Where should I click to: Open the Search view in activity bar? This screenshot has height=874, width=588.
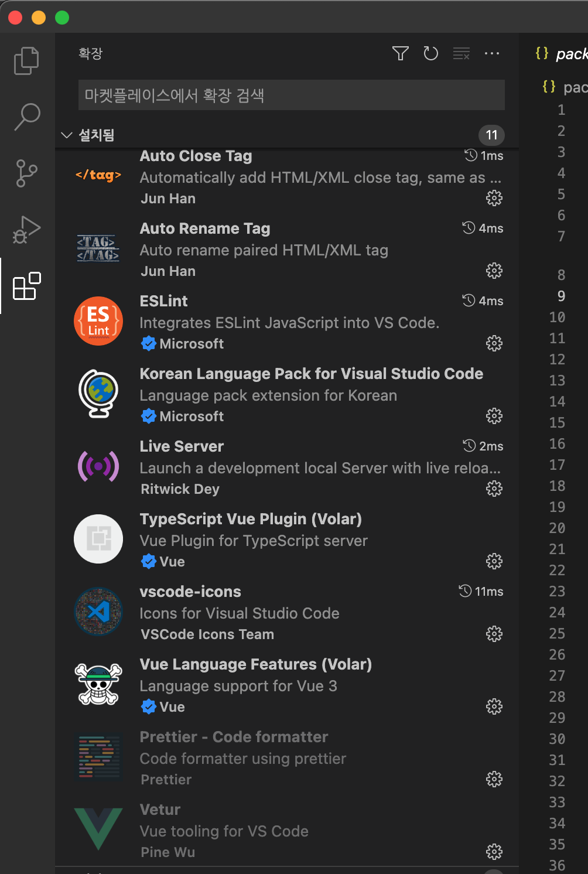click(x=27, y=117)
